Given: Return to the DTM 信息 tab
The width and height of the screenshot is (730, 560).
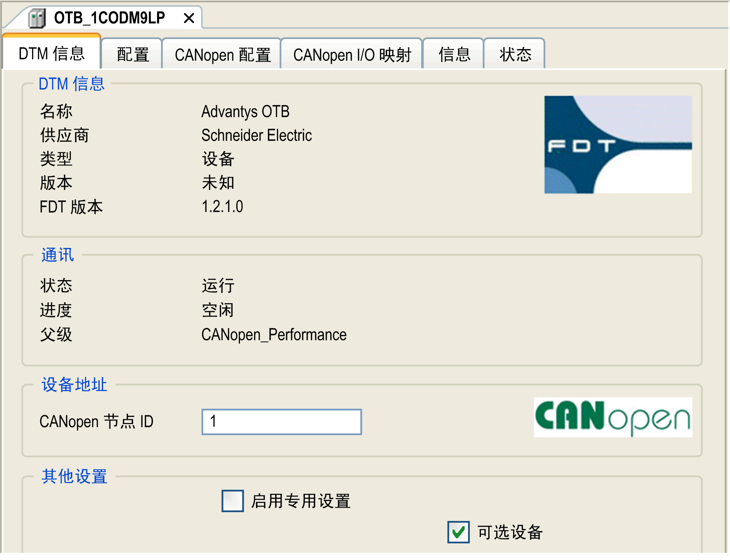Looking at the screenshot, I should coord(51,54).
